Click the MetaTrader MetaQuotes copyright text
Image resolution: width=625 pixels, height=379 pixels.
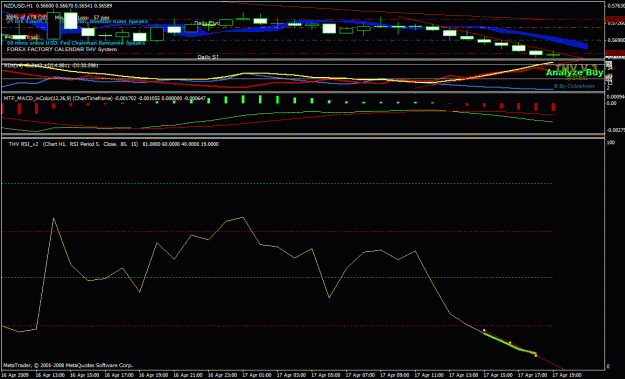point(68,365)
